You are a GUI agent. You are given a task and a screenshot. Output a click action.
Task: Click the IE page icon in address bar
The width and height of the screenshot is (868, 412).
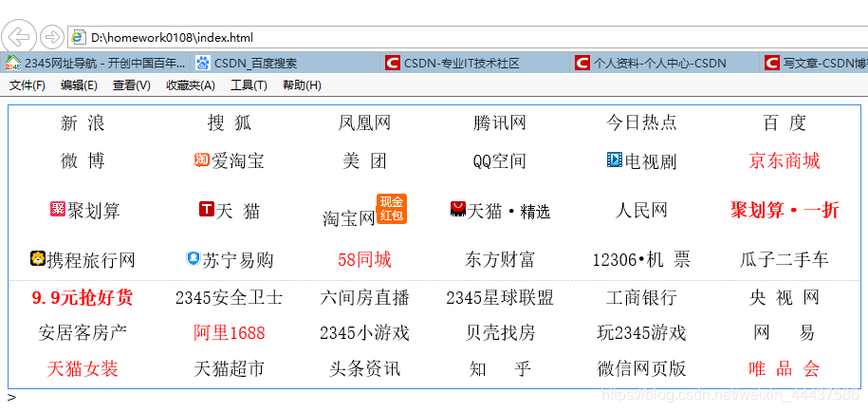click(x=79, y=37)
